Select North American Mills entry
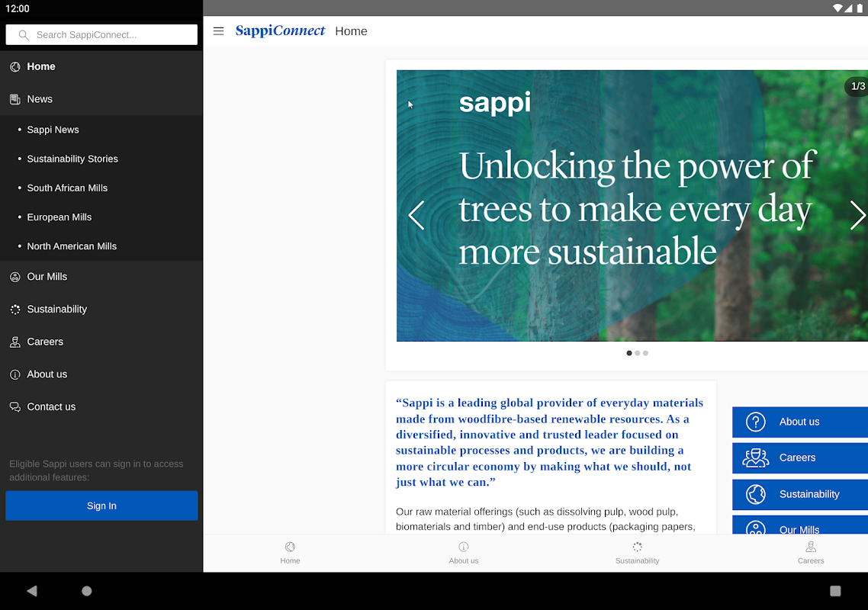This screenshot has width=868, height=610. [x=72, y=246]
